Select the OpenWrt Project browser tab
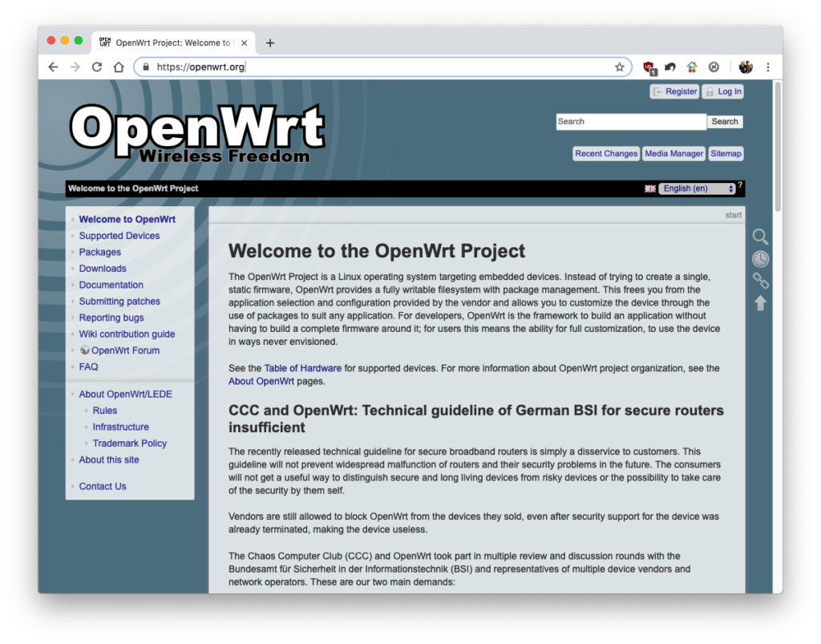 click(173, 43)
